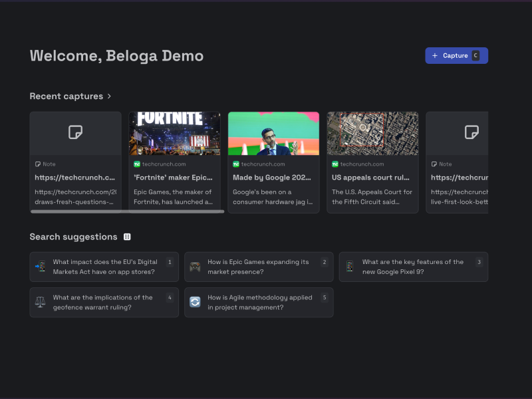
Task: Click the Search suggestions heading
Action: pyautogui.click(x=73, y=237)
